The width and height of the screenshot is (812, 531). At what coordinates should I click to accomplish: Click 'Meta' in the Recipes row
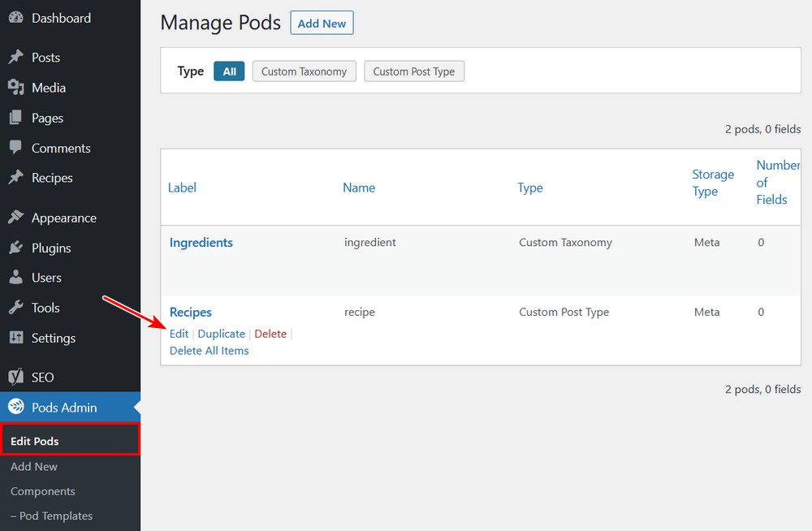tap(707, 312)
